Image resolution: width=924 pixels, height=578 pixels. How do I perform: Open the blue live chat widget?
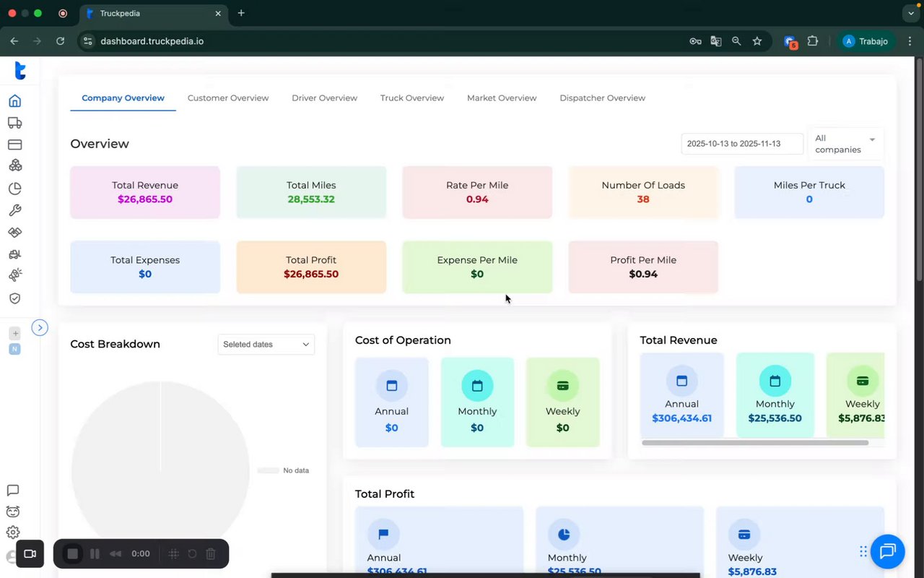[887, 552]
